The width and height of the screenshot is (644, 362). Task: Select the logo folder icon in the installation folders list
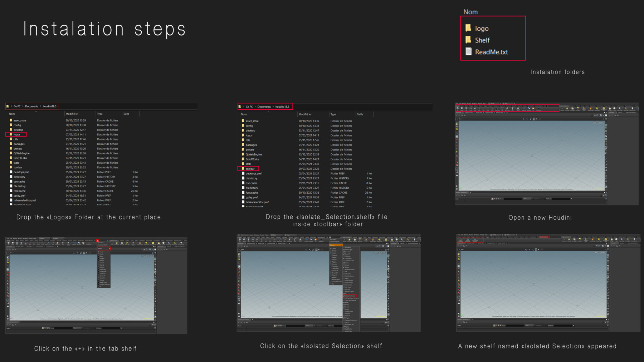(468, 28)
